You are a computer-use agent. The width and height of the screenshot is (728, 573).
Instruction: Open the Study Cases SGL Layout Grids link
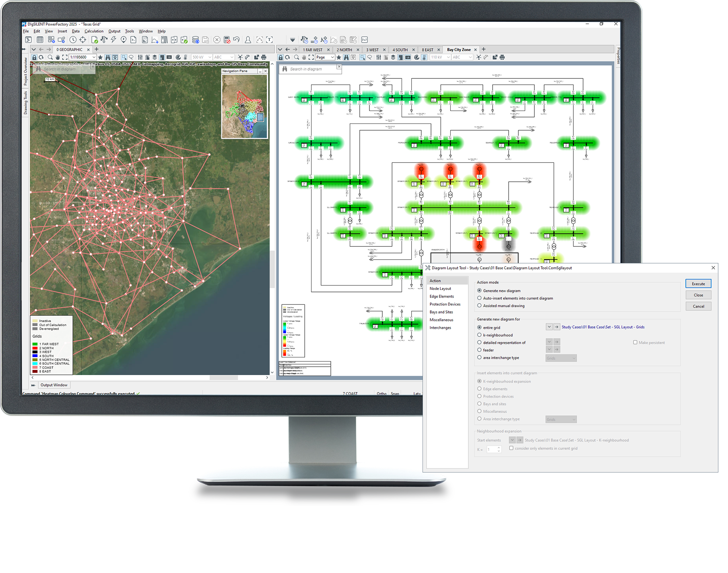(x=603, y=327)
